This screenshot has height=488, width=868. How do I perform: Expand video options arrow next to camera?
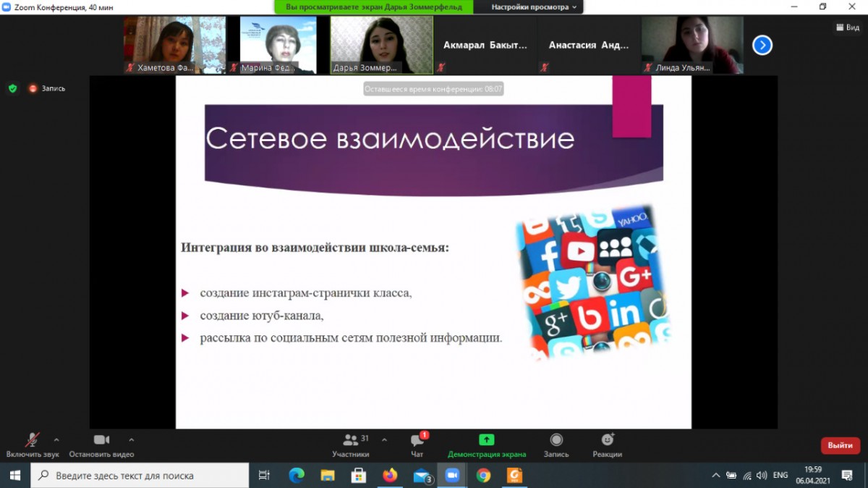131,439
